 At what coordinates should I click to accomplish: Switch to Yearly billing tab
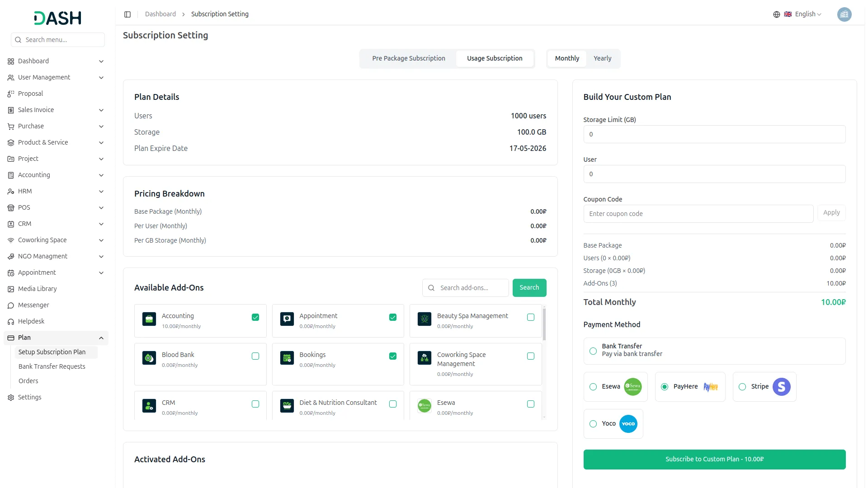602,59
